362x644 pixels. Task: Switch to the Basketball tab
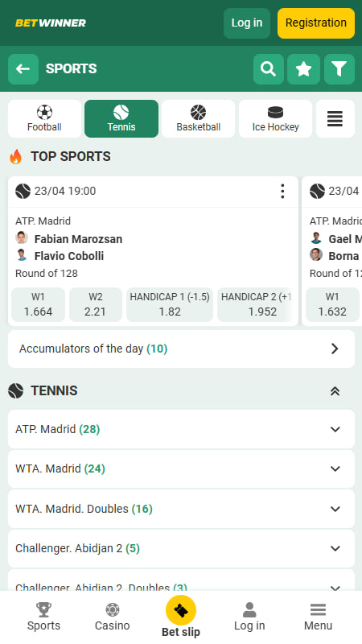[198, 118]
